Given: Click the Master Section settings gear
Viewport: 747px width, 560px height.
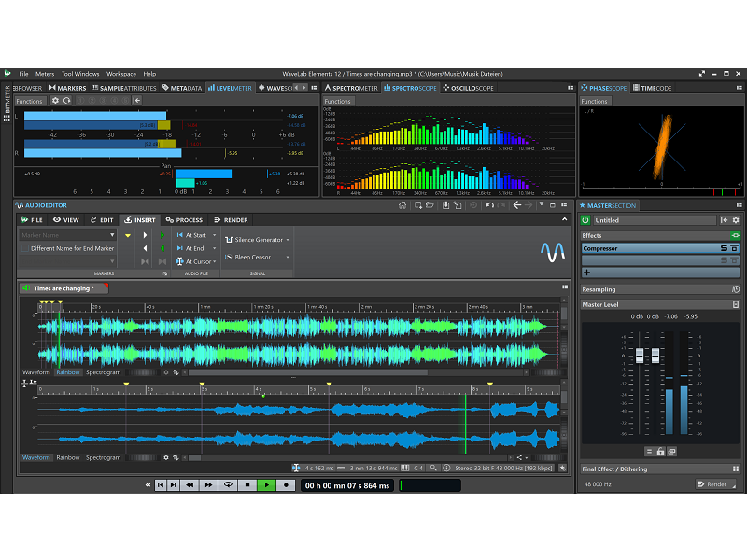Looking at the screenshot, I should (737, 220).
